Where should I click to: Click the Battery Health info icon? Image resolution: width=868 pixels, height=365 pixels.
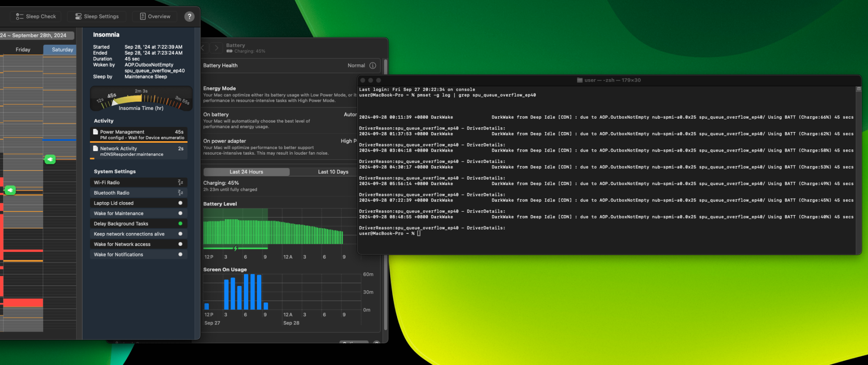pos(372,66)
